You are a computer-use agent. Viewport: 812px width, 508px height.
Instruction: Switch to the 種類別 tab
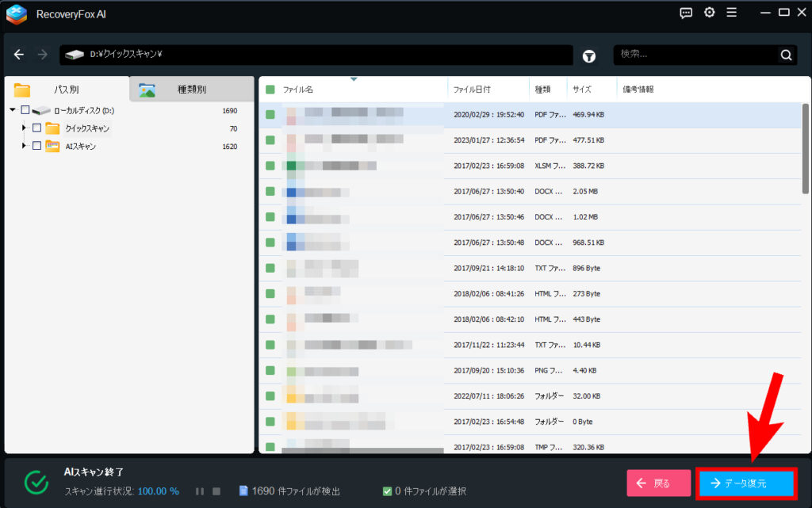191,90
